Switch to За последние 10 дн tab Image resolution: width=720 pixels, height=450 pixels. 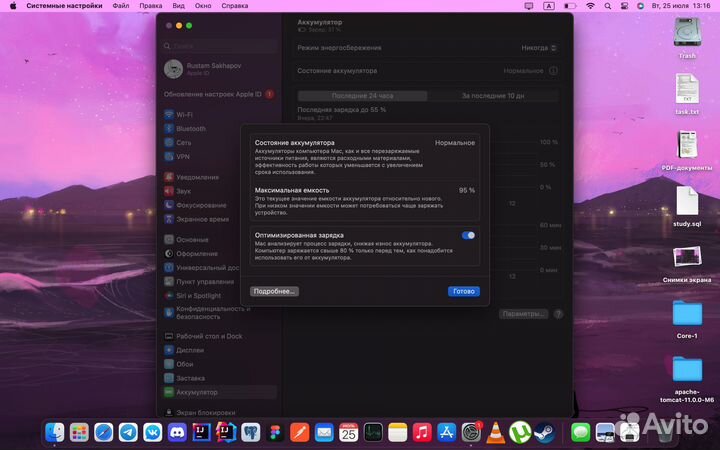[x=493, y=96]
